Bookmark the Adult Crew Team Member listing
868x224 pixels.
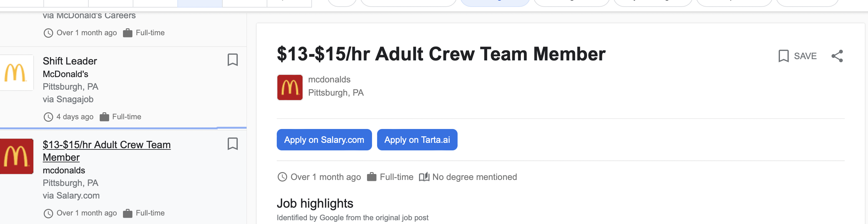tap(232, 144)
